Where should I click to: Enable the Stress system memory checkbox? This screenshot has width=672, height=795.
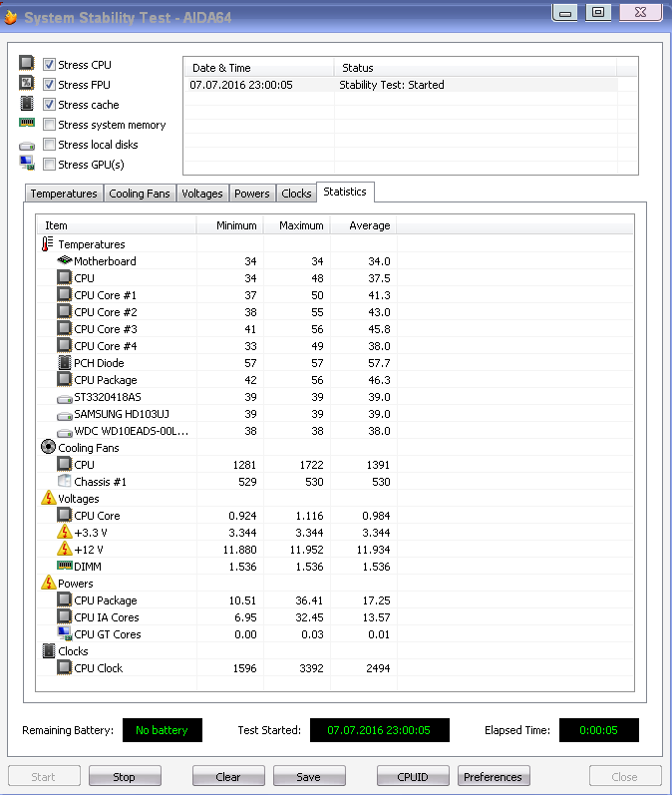click(x=49, y=125)
